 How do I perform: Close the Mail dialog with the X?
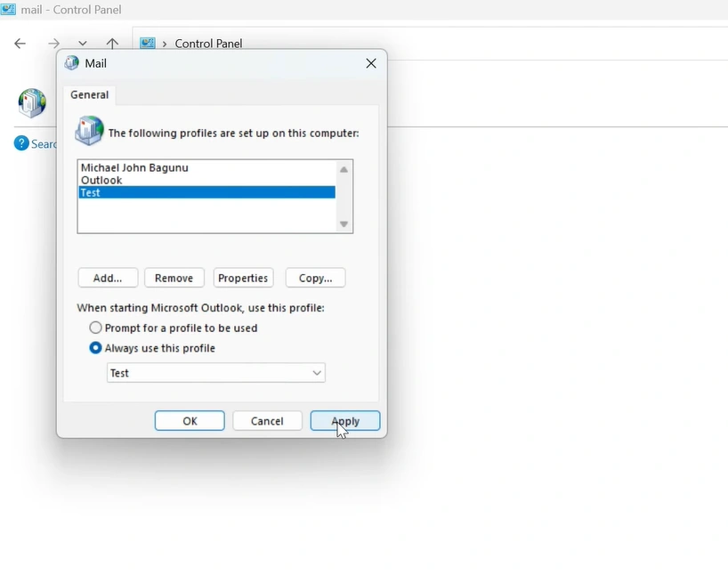click(371, 63)
